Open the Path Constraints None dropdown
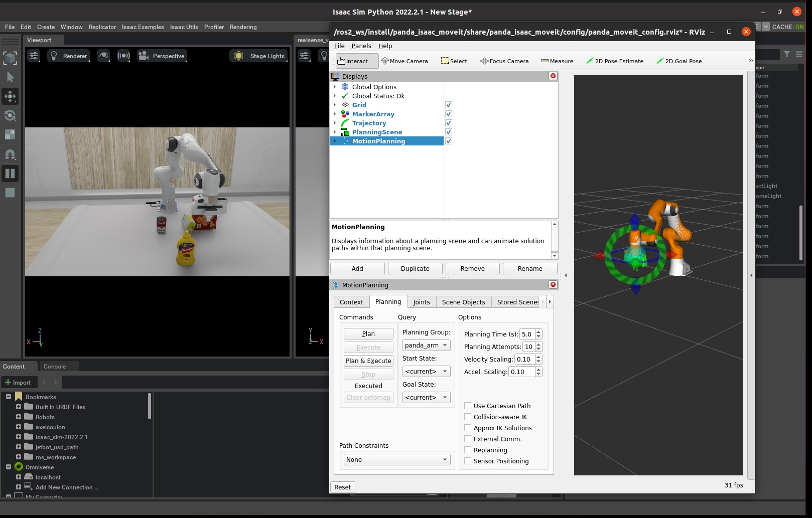The height and width of the screenshot is (518, 812). (396, 460)
